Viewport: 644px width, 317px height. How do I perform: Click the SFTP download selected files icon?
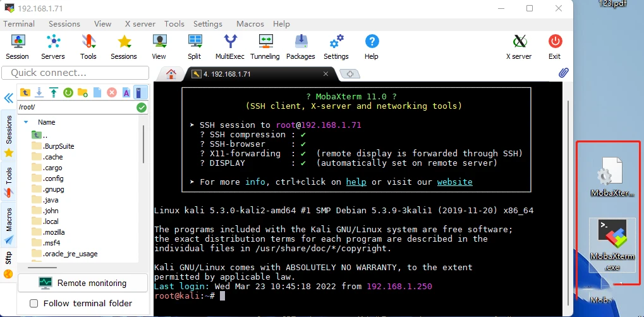click(x=39, y=92)
